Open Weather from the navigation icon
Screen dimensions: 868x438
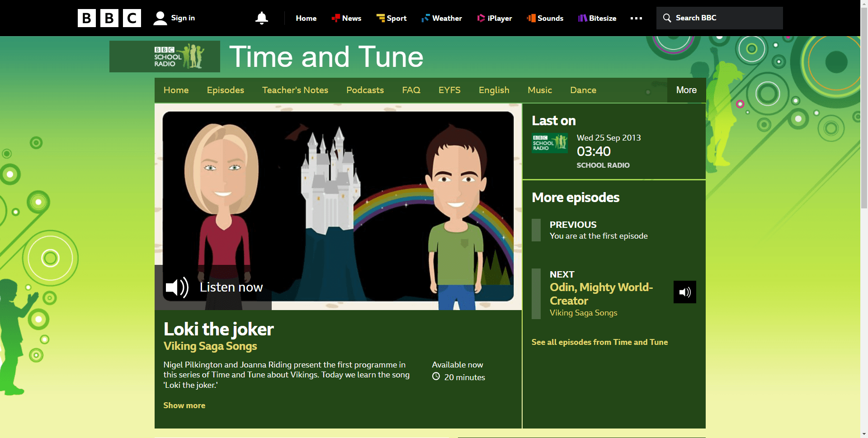(425, 18)
